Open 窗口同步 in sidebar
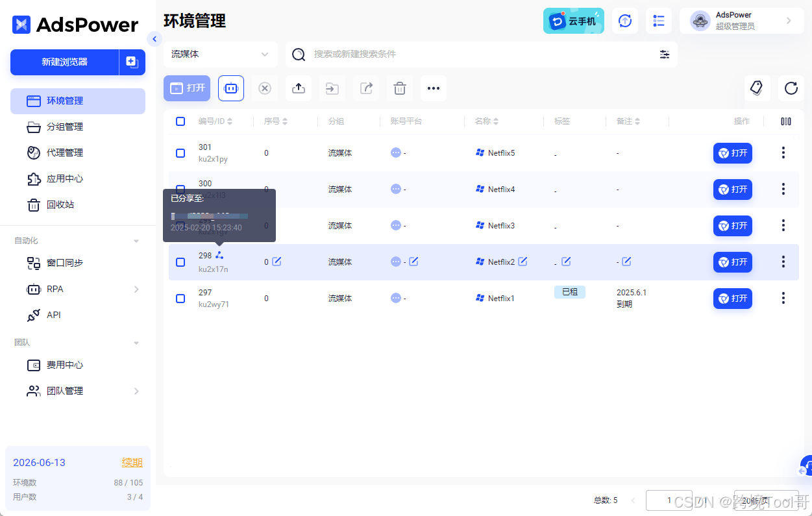The height and width of the screenshot is (516, 812). point(78,263)
